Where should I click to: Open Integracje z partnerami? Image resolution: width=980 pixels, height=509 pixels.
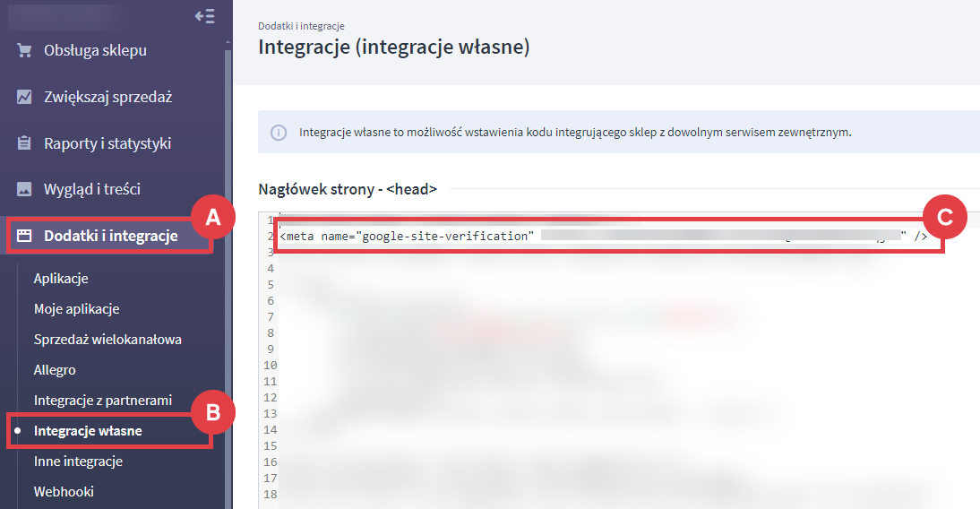(102, 401)
